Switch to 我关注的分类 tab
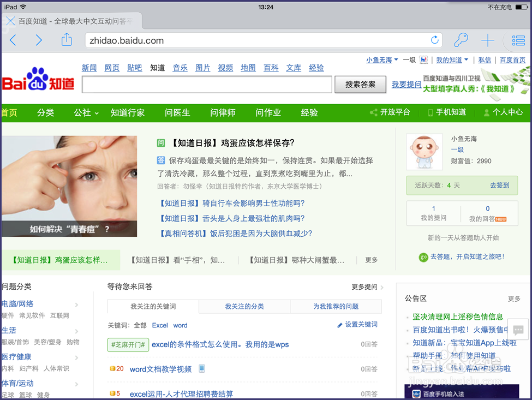This screenshot has height=400, width=532. (244, 306)
